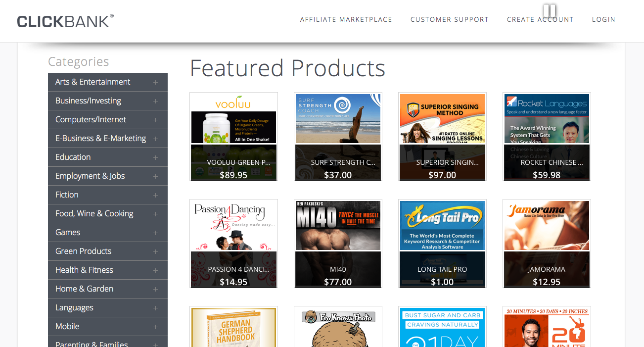
Task: Expand Business/Investing plus icon
Action: [x=155, y=101]
